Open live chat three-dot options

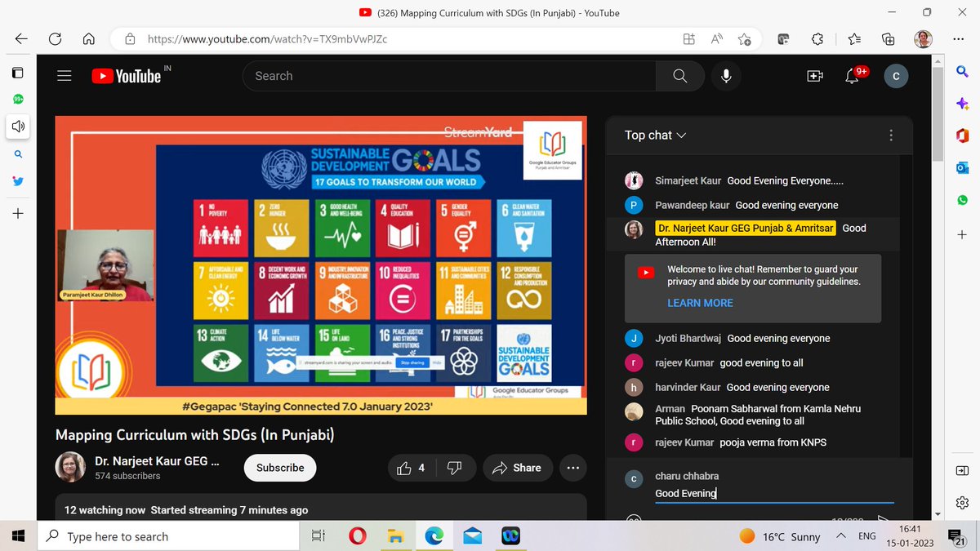(x=891, y=136)
